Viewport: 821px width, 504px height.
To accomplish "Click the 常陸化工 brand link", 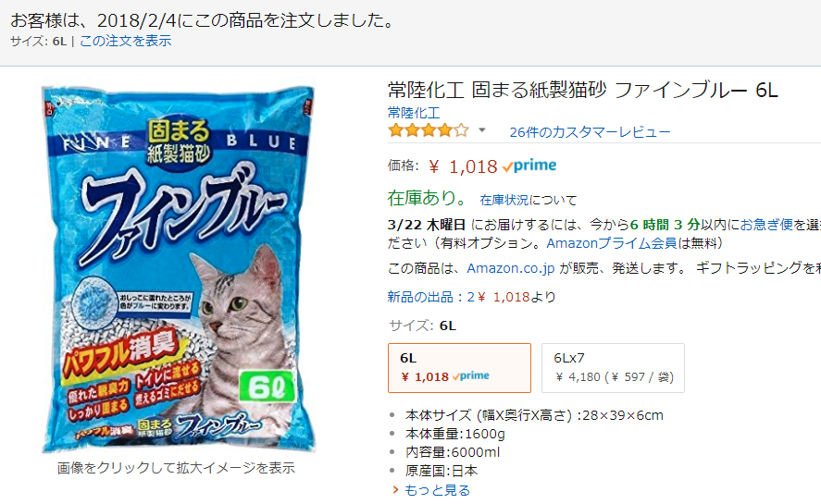I will 414,113.
